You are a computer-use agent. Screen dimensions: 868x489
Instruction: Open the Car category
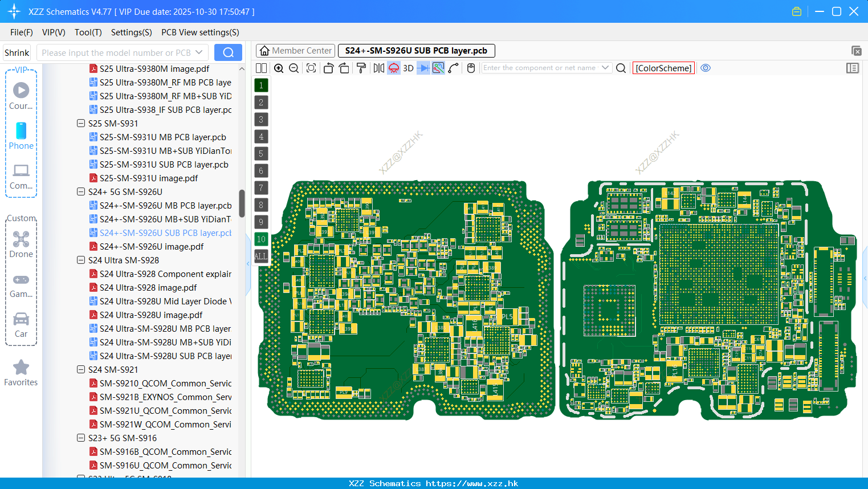[21, 325]
